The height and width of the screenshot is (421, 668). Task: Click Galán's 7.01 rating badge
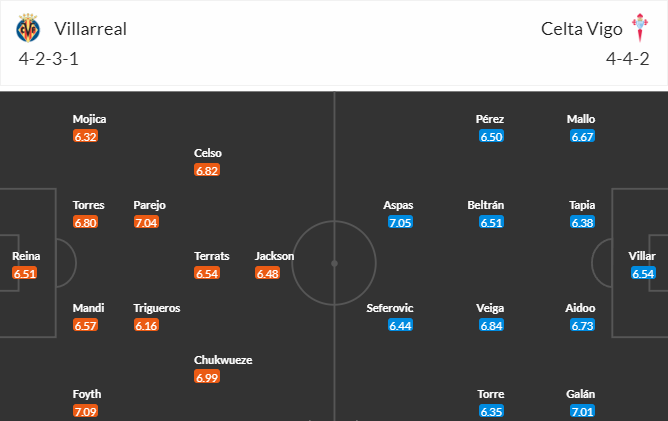(582, 411)
